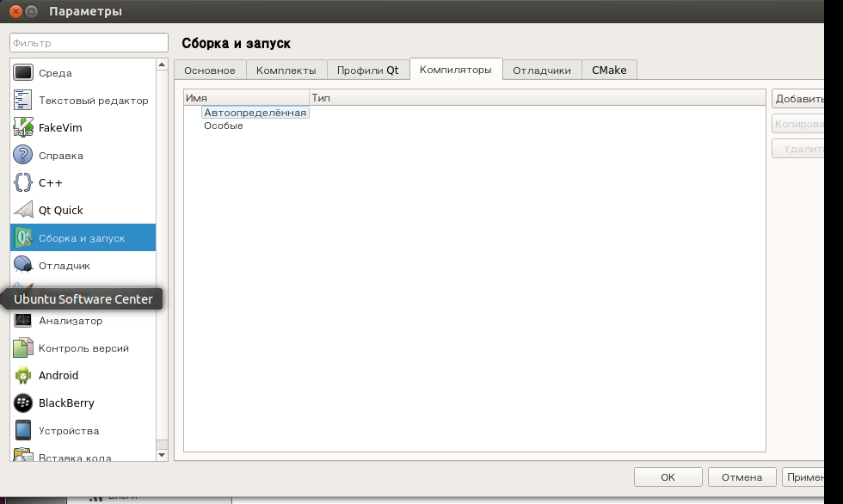The image size is (843, 504).
Task: Switch to the Основное tab
Action: pos(210,70)
